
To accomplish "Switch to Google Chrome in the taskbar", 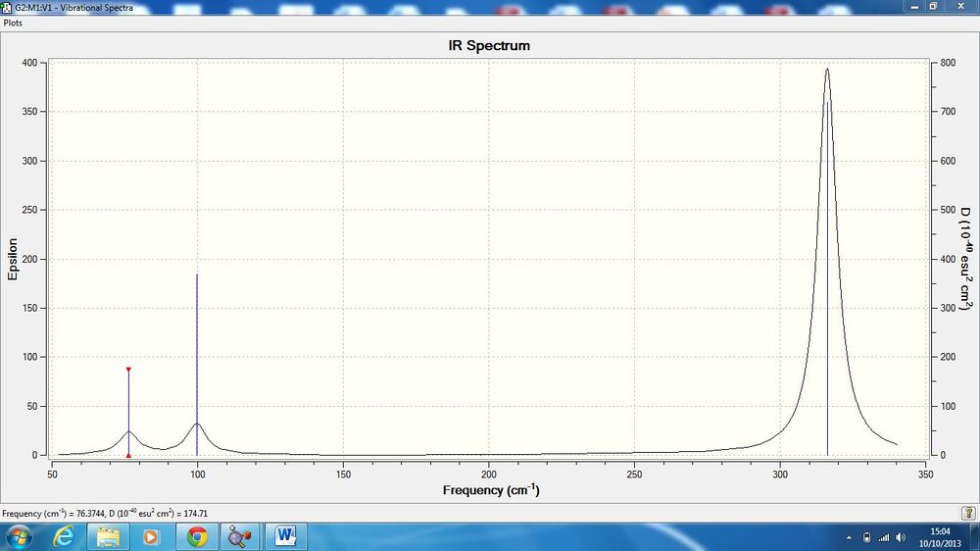I will (197, 537).
